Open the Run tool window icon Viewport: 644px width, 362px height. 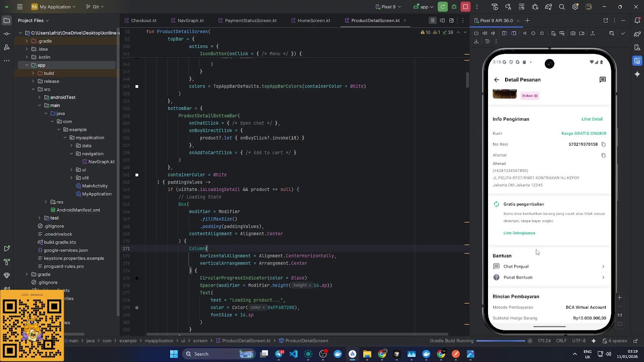[x=7, y=248]
